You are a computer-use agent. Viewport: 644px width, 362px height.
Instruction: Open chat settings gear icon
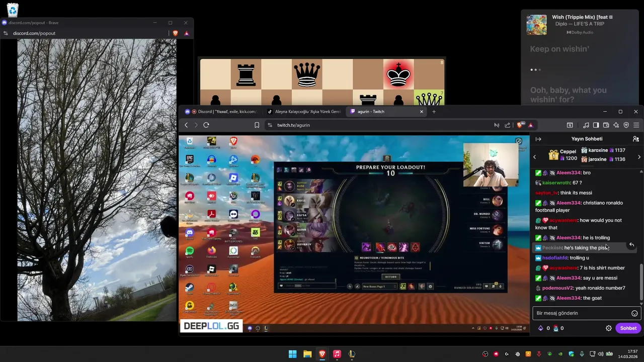click(x=609, y=328)
